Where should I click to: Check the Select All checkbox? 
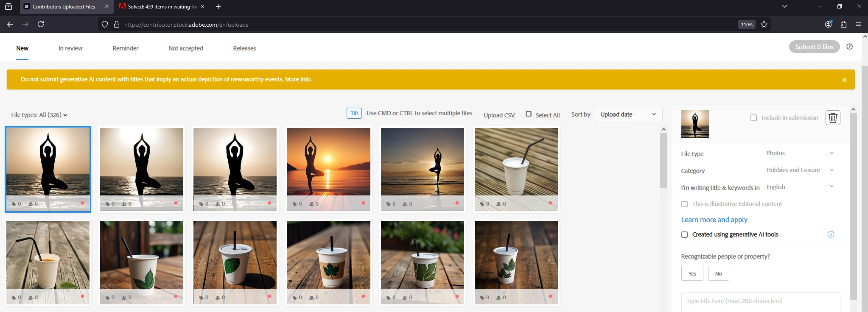[x=529, y=114]
